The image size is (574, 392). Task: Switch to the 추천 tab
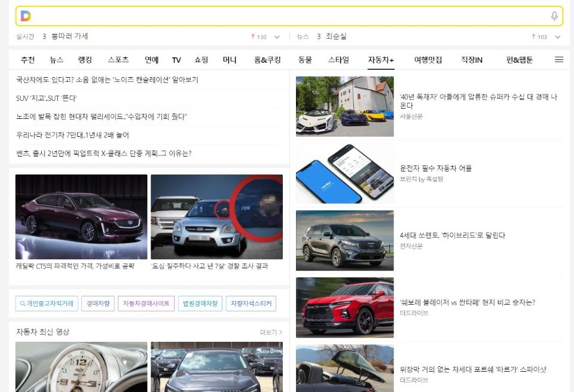coord(28,60)
